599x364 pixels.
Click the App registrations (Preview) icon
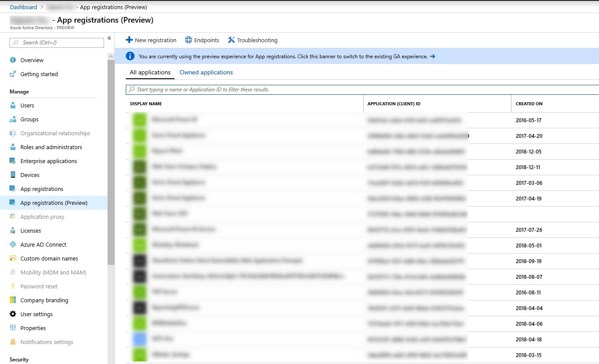click(x=13, y=203)
